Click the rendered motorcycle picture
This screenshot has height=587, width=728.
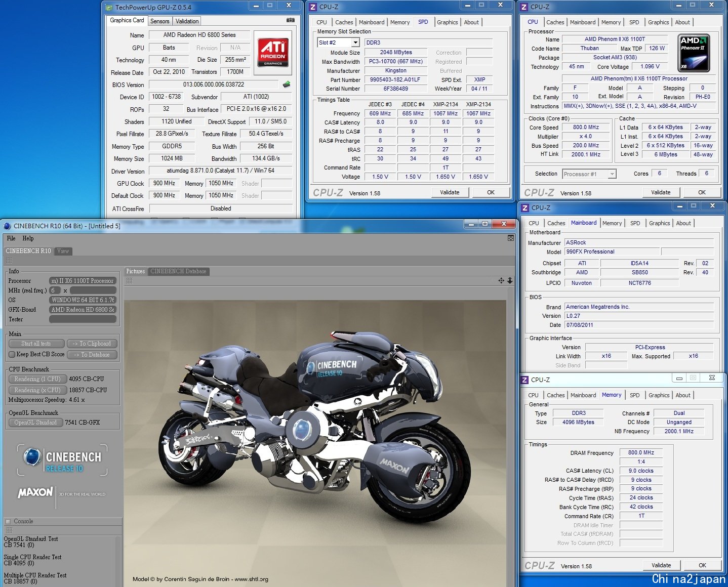coord(315,443)
